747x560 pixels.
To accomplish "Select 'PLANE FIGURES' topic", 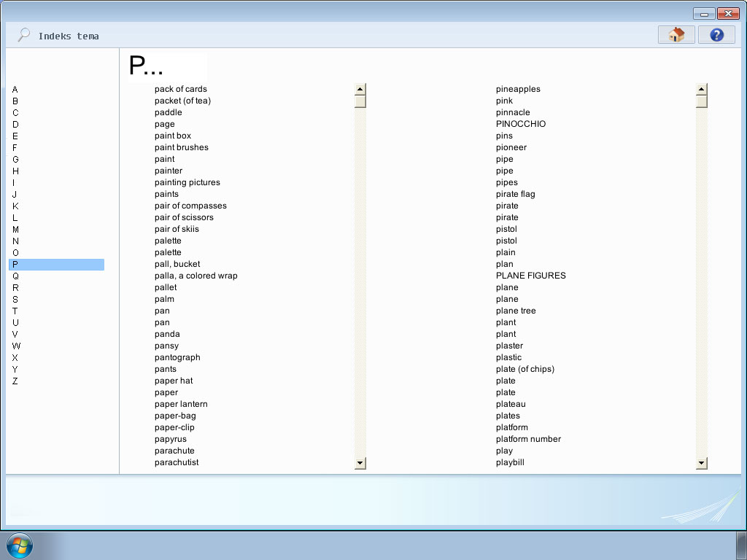I will pyautogui.click(x=531, y=276).
